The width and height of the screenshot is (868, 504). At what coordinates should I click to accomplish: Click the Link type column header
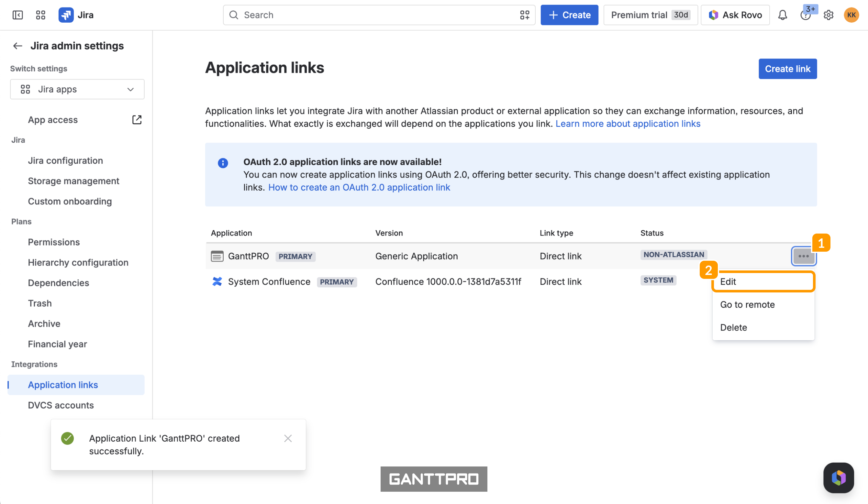pos(556,233)
